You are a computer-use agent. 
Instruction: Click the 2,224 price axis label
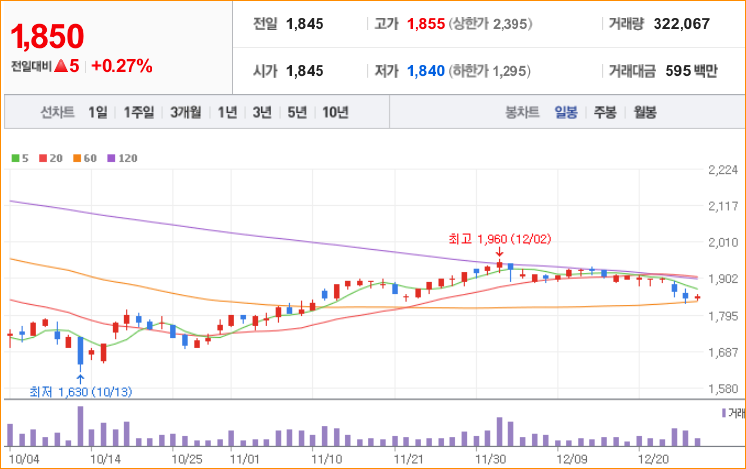723,170
